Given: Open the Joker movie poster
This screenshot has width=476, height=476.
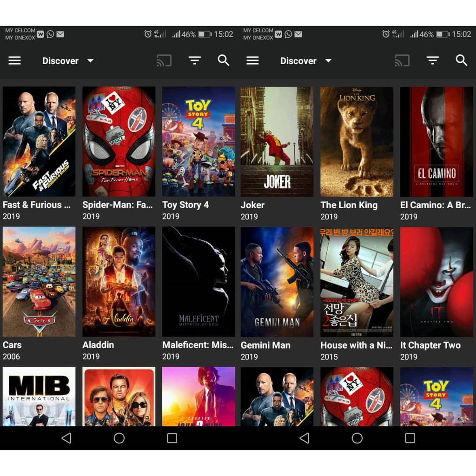Looking at the screenshot, I should (x=277, y=142).
